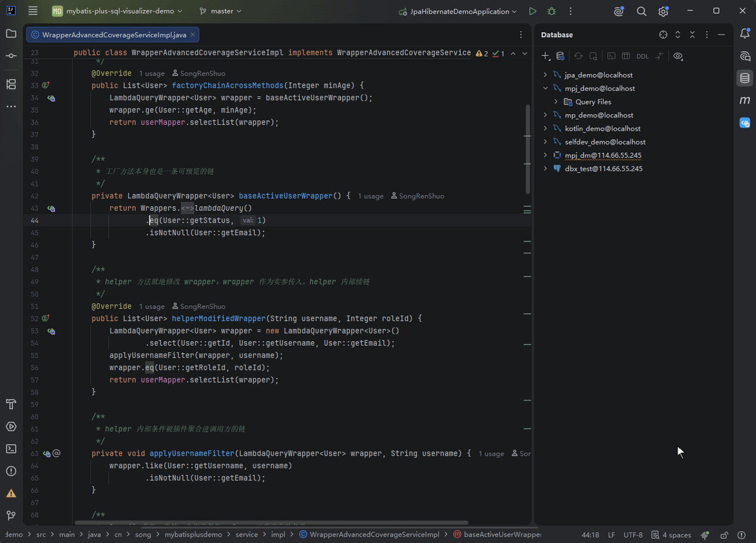The height and width of the screenshot is (543, 756).
Task: Click the editor horizontal scrollbar
Action: (x=272, y=522)
